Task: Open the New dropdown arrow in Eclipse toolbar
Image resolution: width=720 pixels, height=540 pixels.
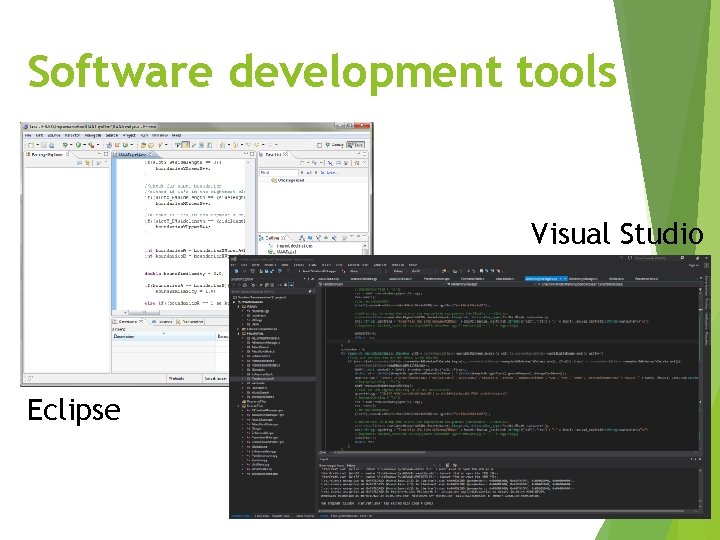Action: point(37,145)
